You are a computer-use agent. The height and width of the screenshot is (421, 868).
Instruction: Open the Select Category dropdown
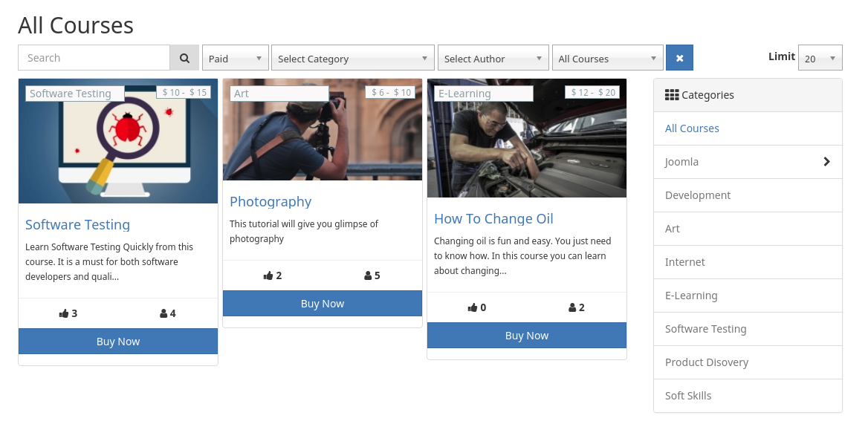coord(353,58)
